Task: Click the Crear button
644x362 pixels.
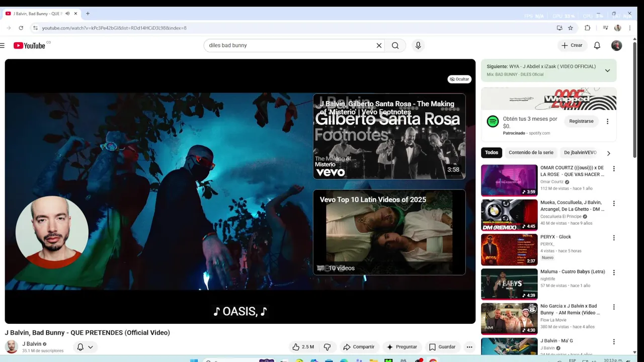Action: coord(572,45)
